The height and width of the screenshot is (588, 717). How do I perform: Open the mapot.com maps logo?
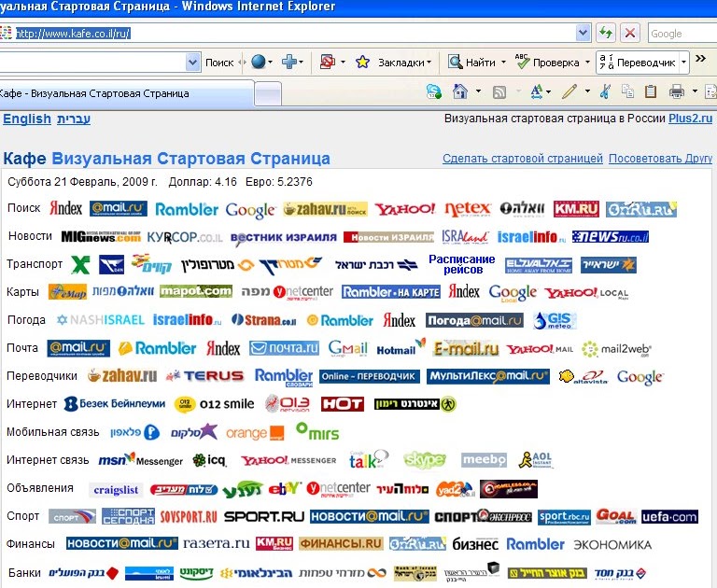(196, 291)
